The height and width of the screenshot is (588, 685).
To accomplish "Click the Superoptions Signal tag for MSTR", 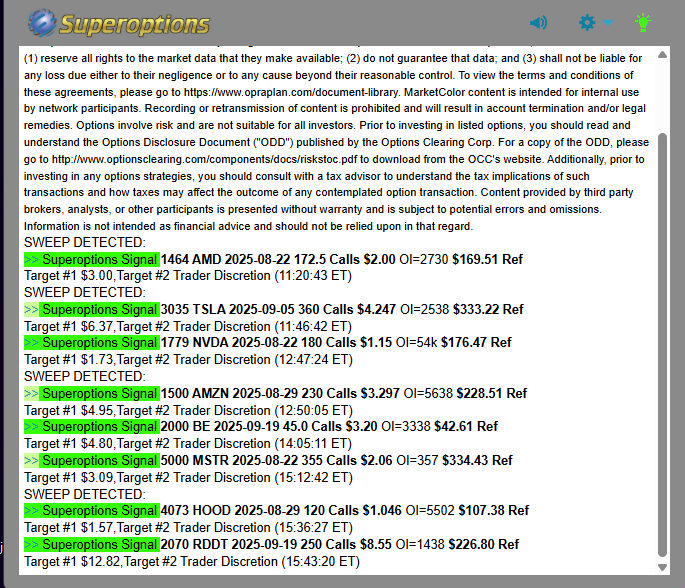I will [99, 460].
